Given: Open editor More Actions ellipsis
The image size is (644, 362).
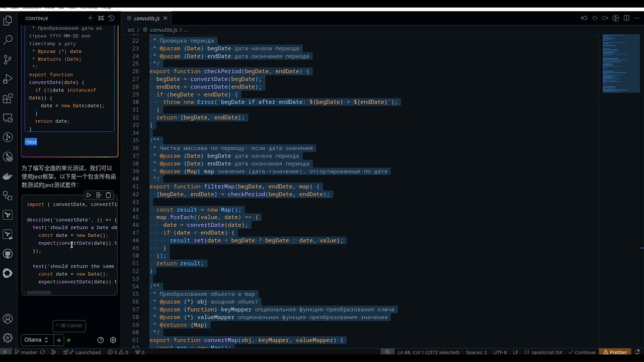Looking at the screenshot, I should pyautogui.click(x=636, y=18).
